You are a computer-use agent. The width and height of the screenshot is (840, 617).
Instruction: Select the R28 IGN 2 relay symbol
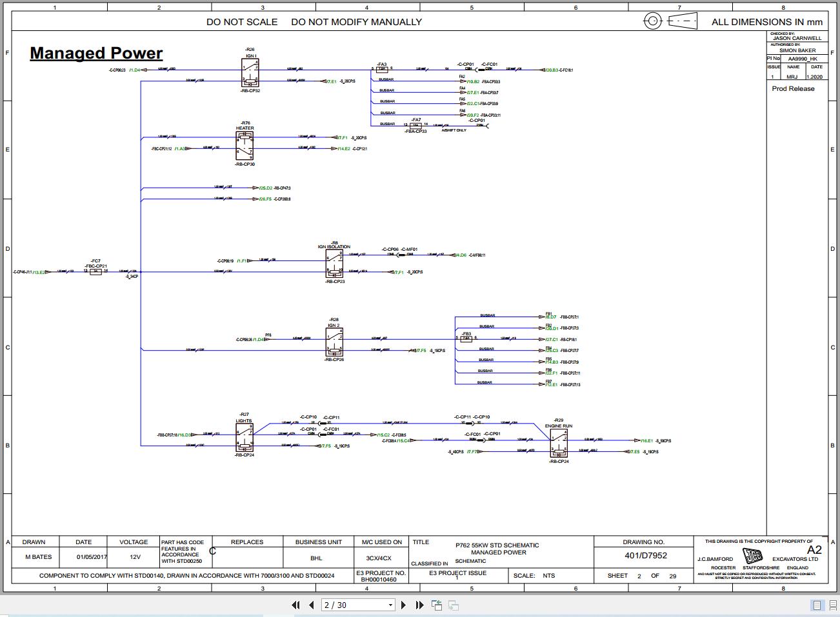click(x=334, y=342)
